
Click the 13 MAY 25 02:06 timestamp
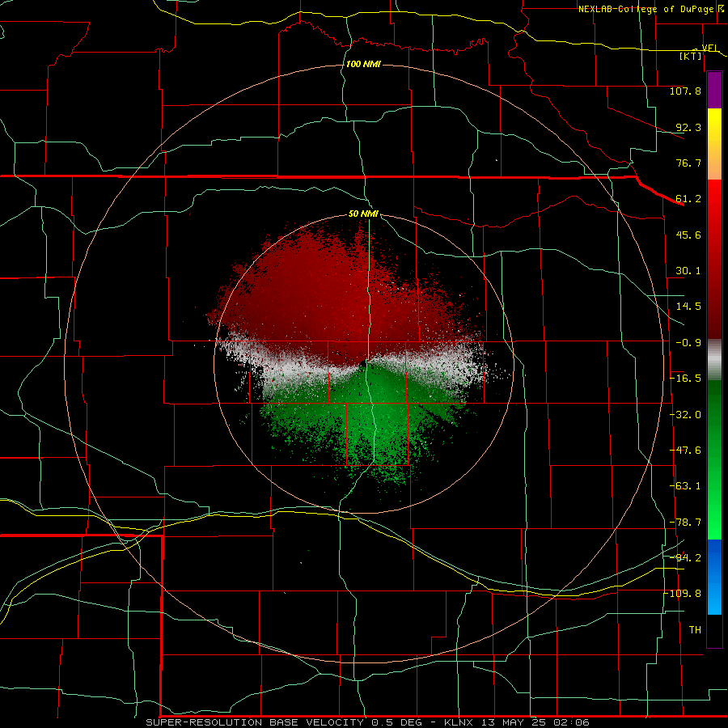(535, 722)
